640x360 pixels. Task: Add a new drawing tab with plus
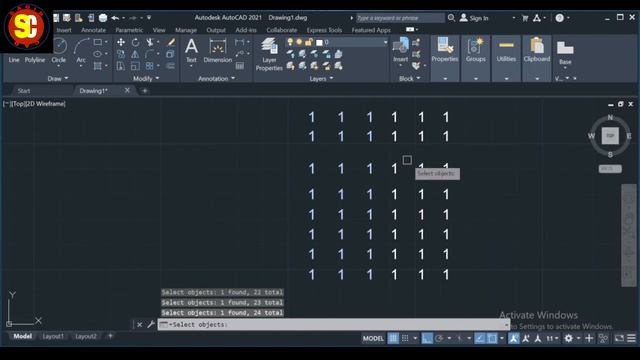click(x=144, y=91)
